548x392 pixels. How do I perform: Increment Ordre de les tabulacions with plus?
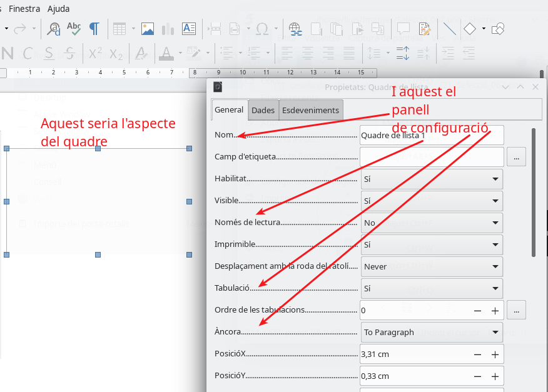coord(495,310)
